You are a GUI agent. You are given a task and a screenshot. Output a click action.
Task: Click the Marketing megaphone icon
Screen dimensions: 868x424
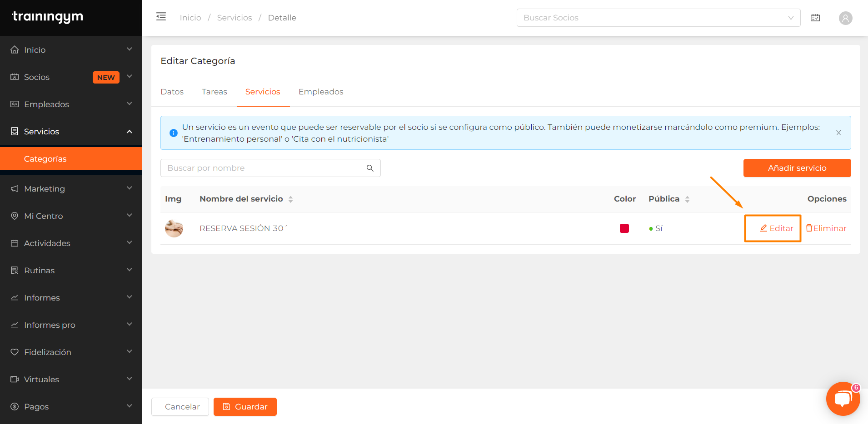15,188
